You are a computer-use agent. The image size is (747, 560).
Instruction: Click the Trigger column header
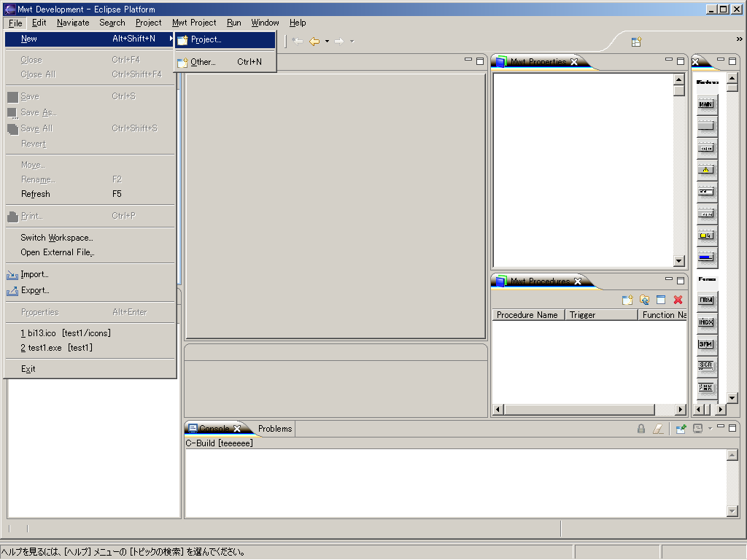point(601,315)
